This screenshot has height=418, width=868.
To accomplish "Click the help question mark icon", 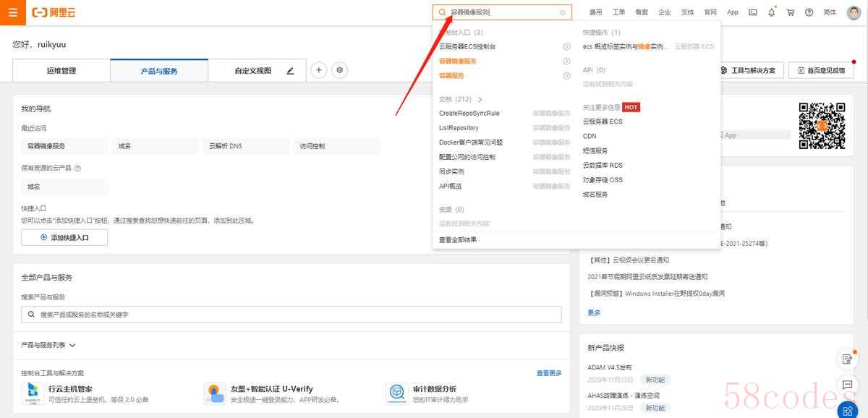I will pyautogui.click(x=809, y=12).
